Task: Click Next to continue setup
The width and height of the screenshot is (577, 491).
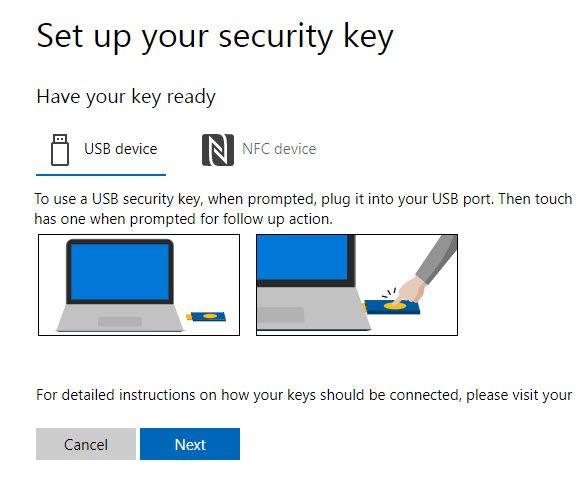Action: click(190, 444)
